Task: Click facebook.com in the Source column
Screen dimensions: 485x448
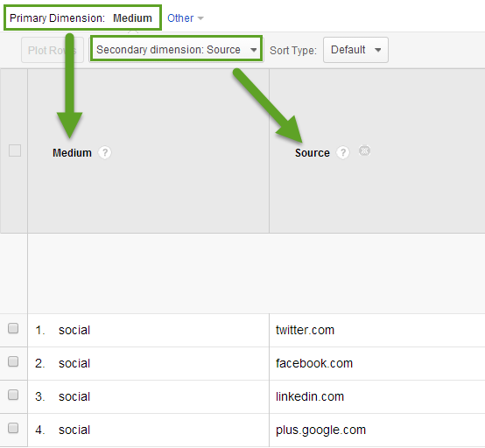Action: click(314, 363)
